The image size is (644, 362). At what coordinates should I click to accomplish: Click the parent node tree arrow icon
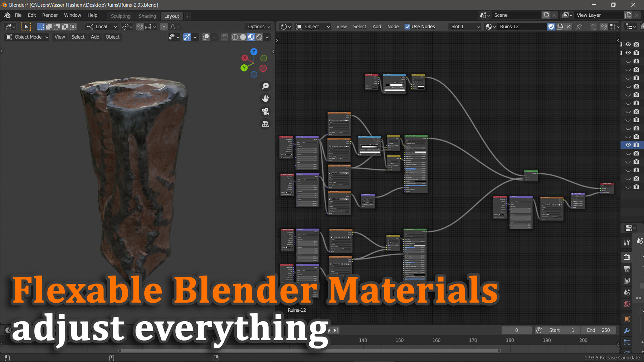pyautogui.click(x=593, y=26)
